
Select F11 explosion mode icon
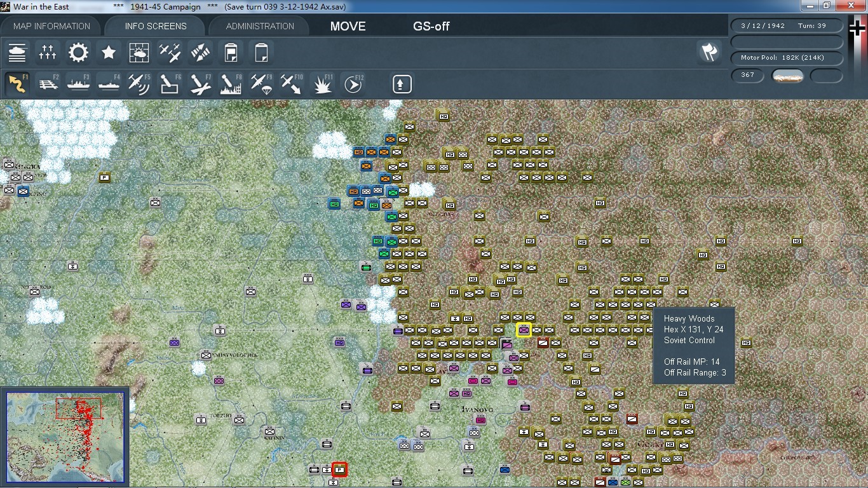point(322,84)
